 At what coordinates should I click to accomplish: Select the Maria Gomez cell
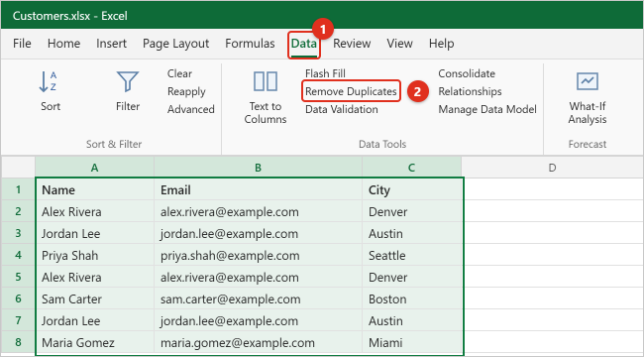coord(95,342)
